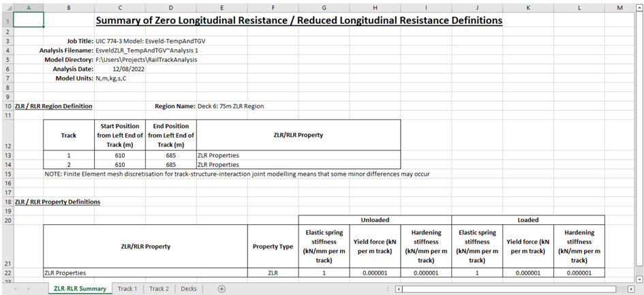Select Track 1 start position cell 610
The image size is (644, 295).
(120, 155)
